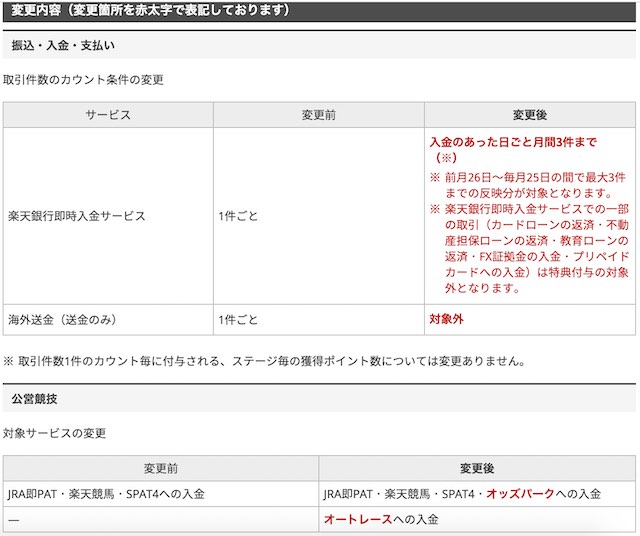Select the '振込・入金・支払い' section heading

[63, 45]
